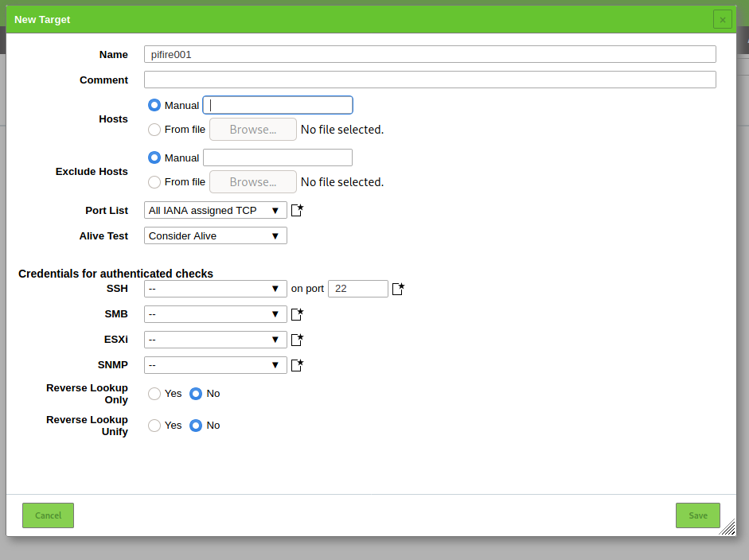
Task: Create new SNMP credential via star icon
Action: pos(297,365)
